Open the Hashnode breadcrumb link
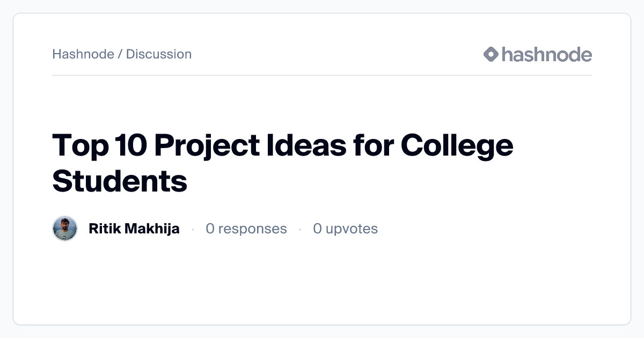The height and width of the screenshot is (338, 644). (x=83, y=54)
